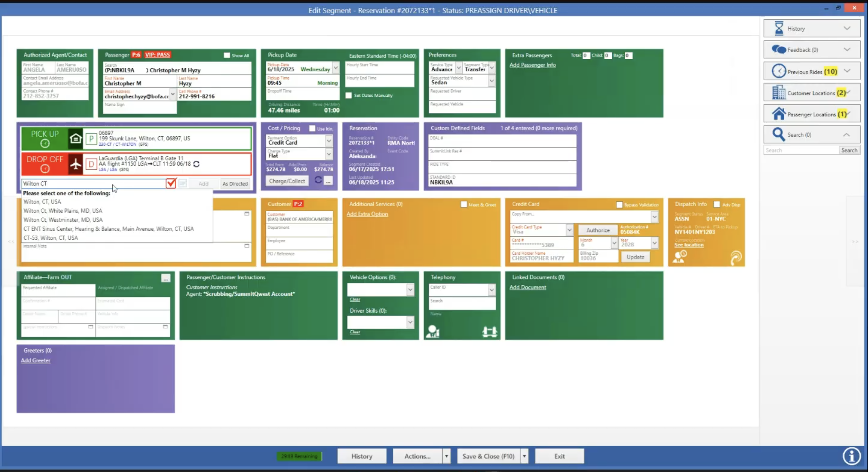Open the Service Type dropdown showing Advance
This screenshot has width=868, height=472.
click(x=458, y=67)
